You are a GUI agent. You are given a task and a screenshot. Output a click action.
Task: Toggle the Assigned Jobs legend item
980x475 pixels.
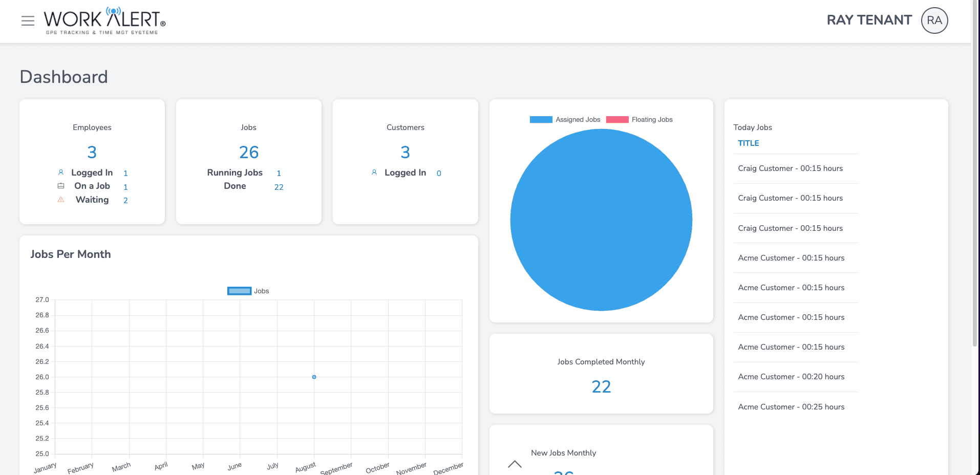point(565,120)
